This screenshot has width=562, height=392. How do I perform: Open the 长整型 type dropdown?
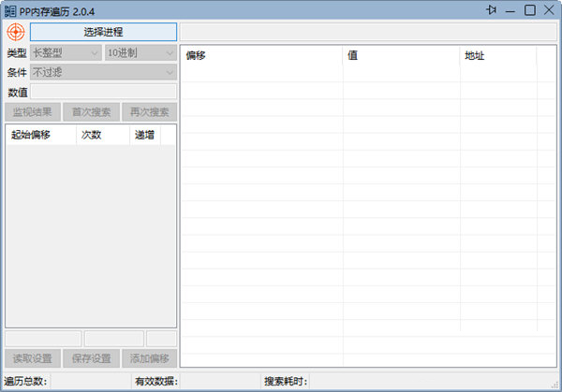pos(66,53)
